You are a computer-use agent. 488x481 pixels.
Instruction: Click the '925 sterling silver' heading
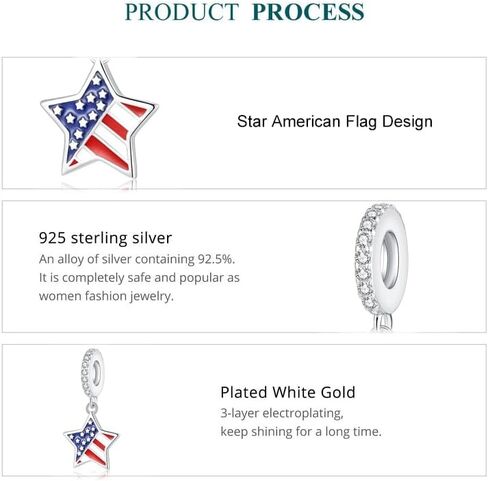coord(105,238)
